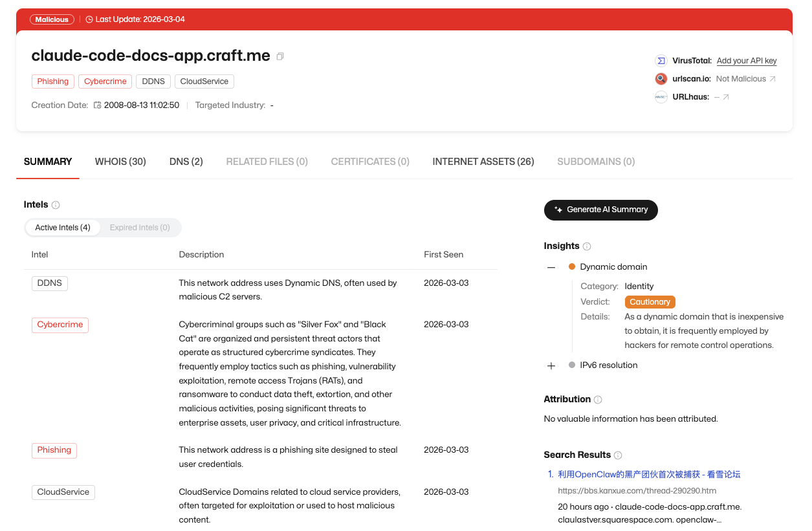Screen dimensions: 812x531
Task: Click the Add your API key link
Action: (x=746, y=61)
